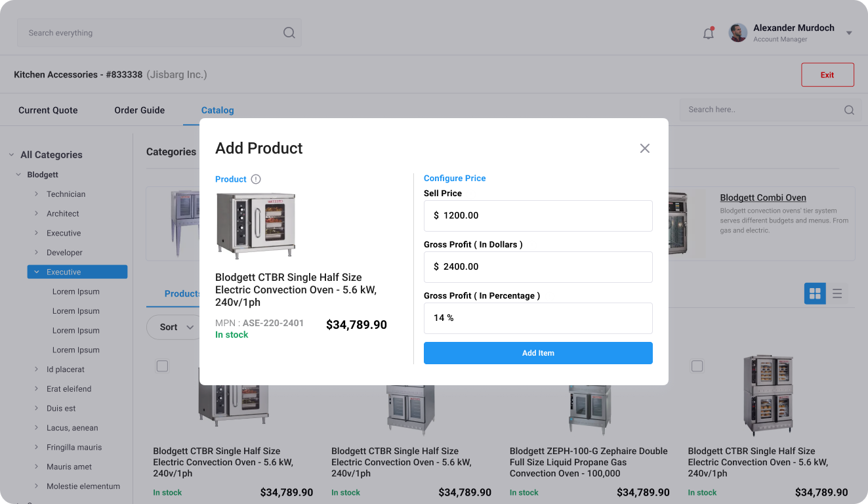The height and width of the screenshot is (504, 868).
Task: Switch to list view layout
Action: [x=837, y=293]
